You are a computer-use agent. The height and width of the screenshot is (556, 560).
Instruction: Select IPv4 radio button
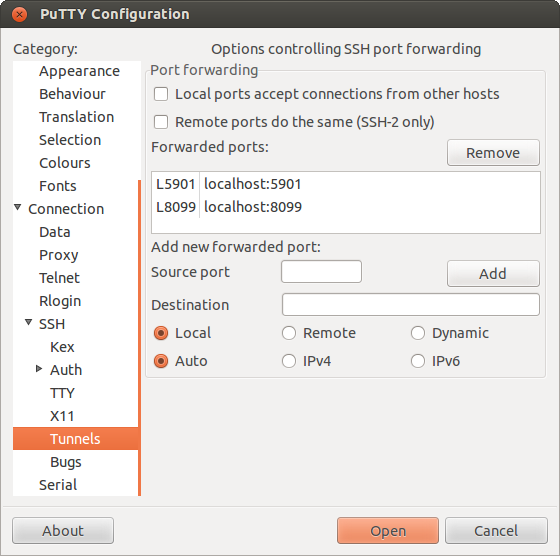(289, 361)
